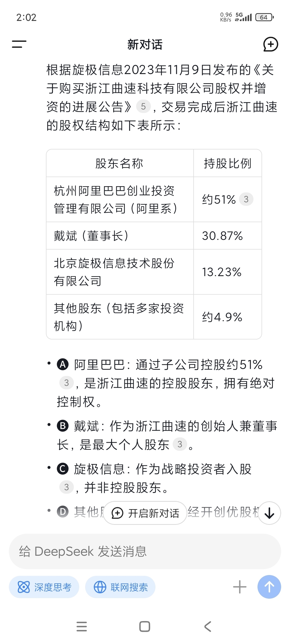Open citation 3 after 最大个人股东
Viewport: 290px width, 644px height.
pos(180,444)
